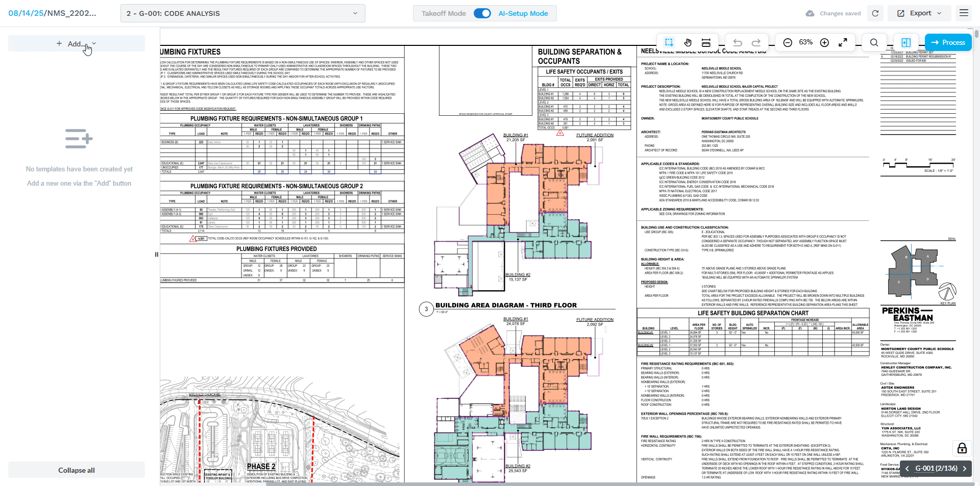Zoom in using the plus icon
Image resolution: width=980 pixels, height=486 pixels.
point(824,42)
